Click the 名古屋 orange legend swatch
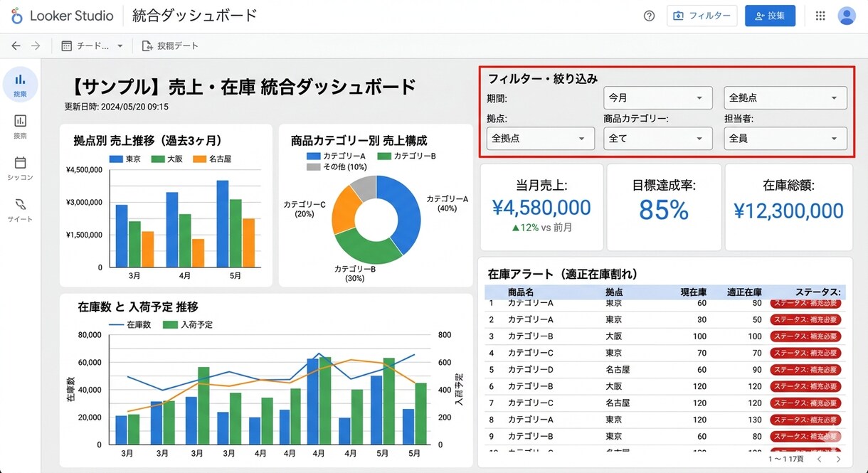Screen dimensions: 868x473 [199, 159]
